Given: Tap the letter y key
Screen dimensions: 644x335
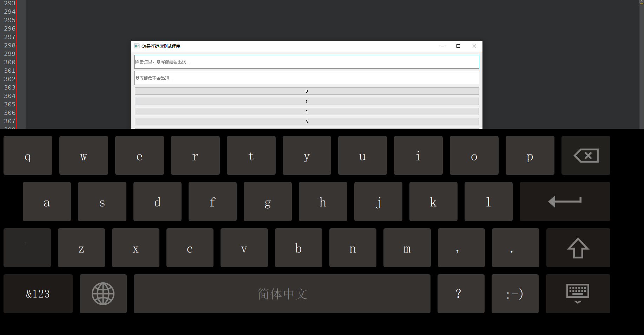Looking at the screenshot, I should (307, 156).
